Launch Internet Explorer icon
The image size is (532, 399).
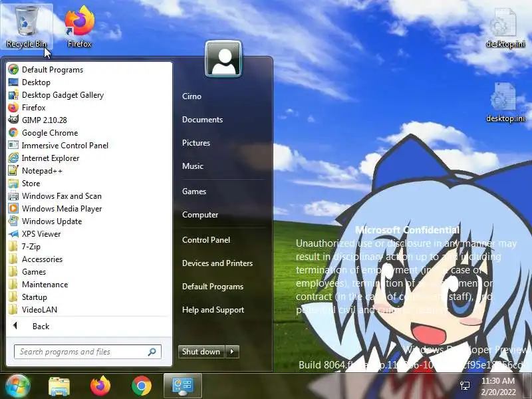(13, 158)
